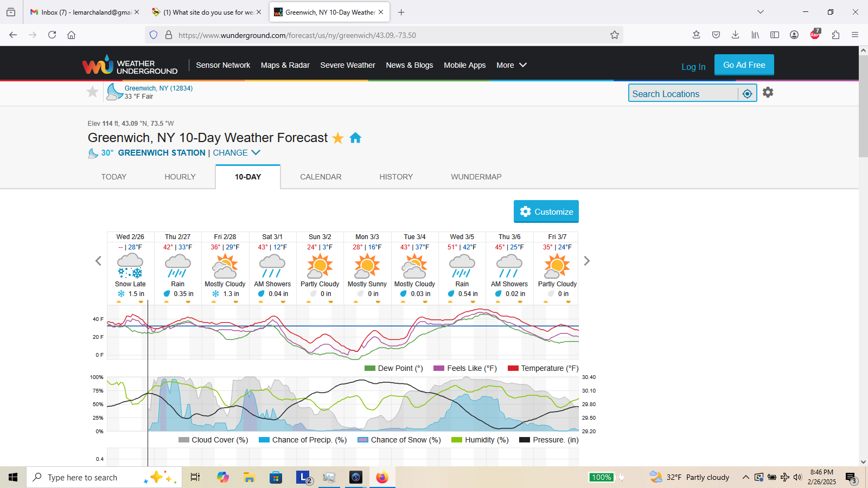Viewport: 868px width, 488px height.
Task: Click the Chance of Precip. legend swatch
Action: coord(264,440)
